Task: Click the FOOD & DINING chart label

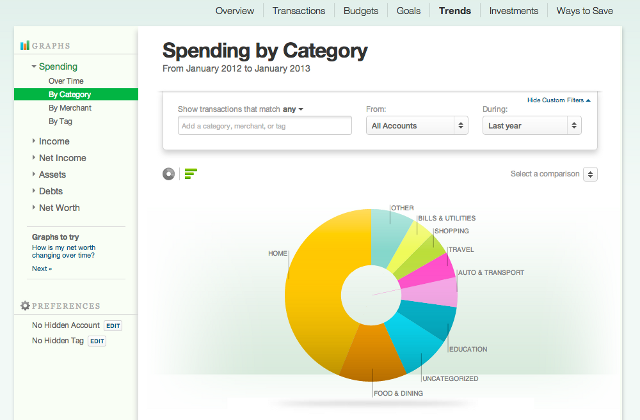Action: [x=398, y=393]
